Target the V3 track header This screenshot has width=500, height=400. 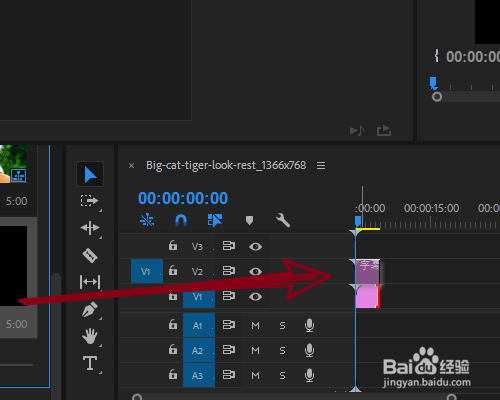click(x=197, y=246)
